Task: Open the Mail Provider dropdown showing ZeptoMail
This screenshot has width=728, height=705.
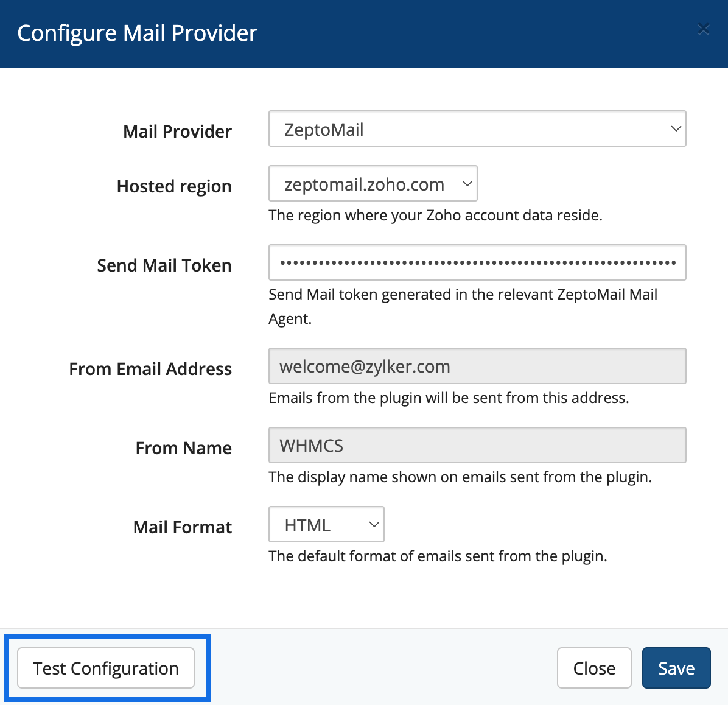Action: coord(477,129)
